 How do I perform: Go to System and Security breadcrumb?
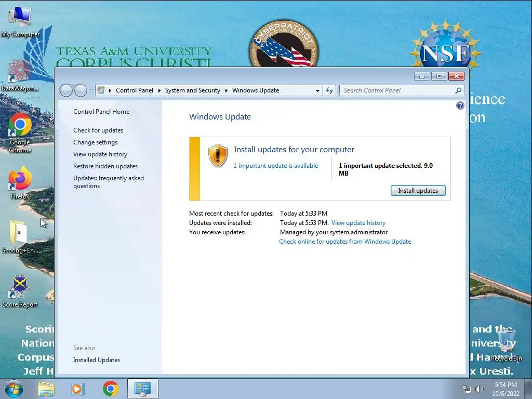(x=192, y=90)
